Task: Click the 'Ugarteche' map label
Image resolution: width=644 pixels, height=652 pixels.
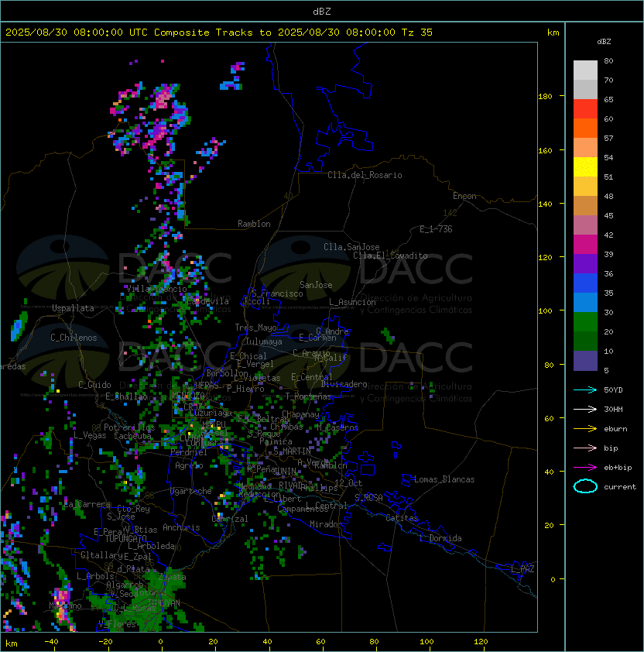Action: [x=191, y=491]
